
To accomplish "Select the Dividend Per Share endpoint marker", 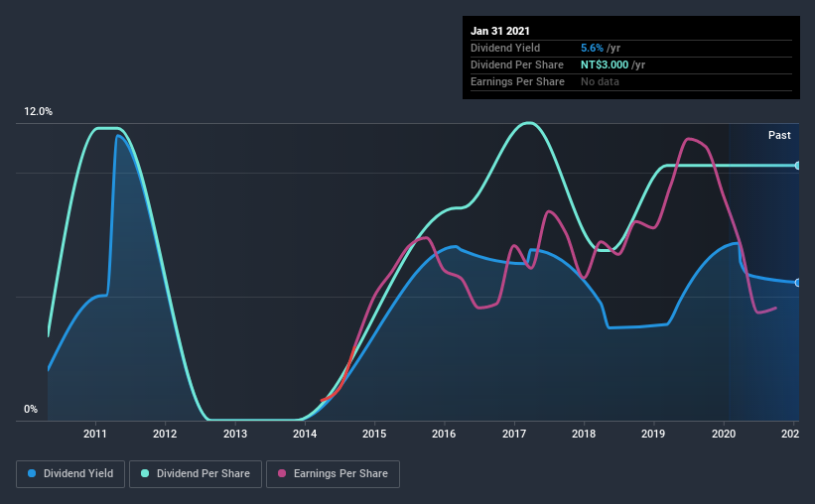I will pos(797,166).
